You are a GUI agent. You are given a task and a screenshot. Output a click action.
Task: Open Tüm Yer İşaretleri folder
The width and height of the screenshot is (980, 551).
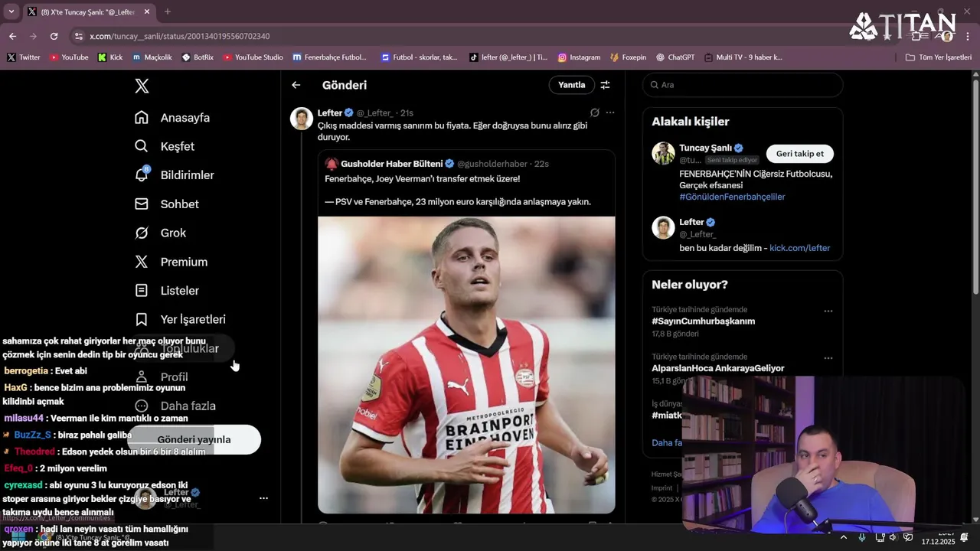(939, 57)
